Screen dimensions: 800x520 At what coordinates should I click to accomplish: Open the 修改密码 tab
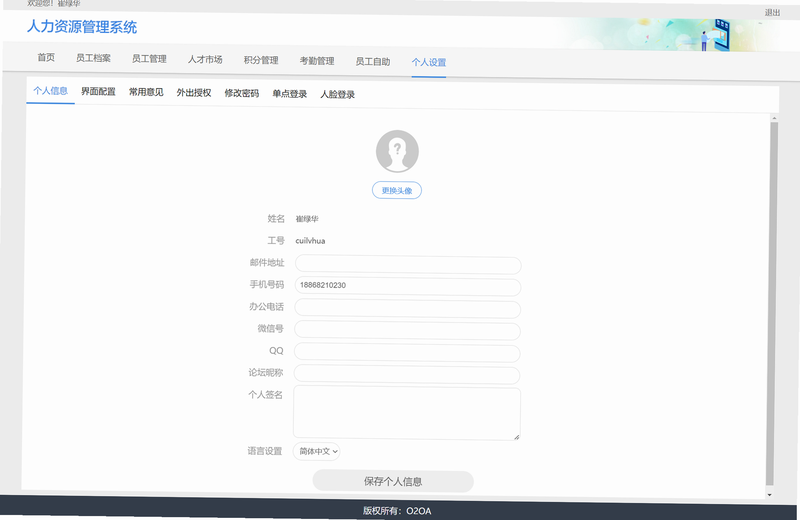[242, 93]
